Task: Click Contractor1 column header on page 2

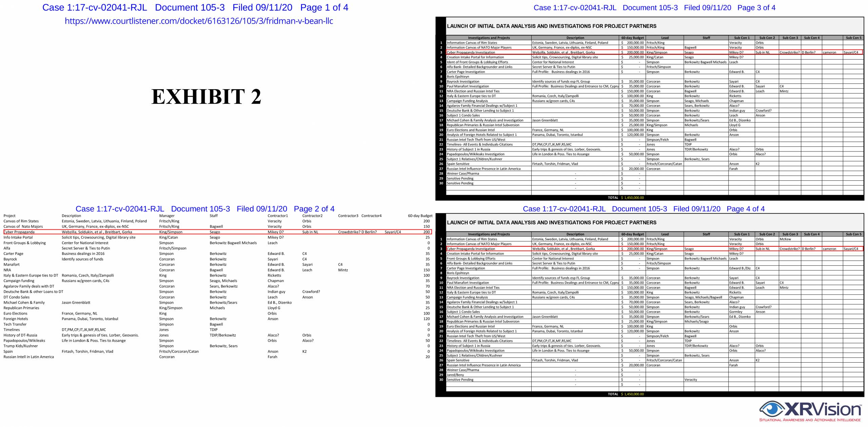Action: (277, 216)
